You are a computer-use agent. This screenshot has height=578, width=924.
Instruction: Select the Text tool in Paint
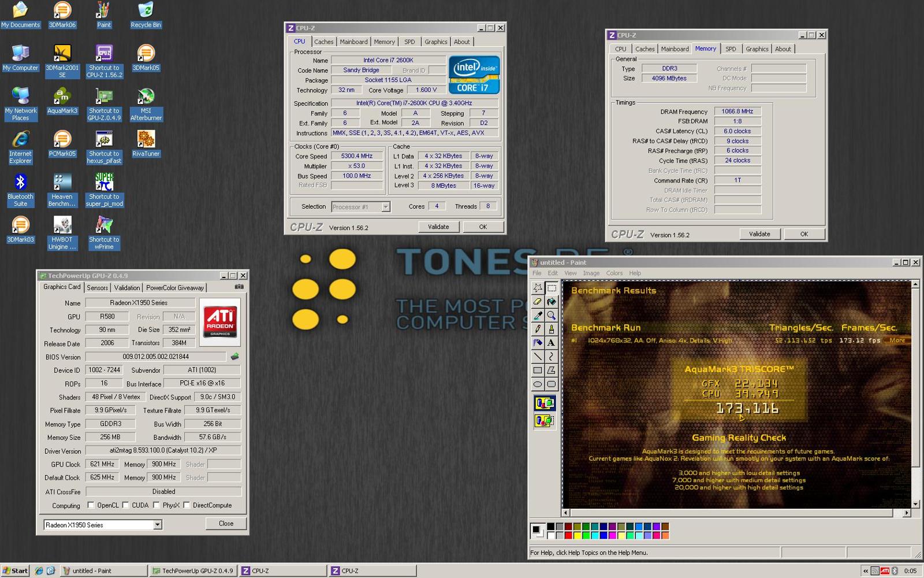[x=552, y=343]
